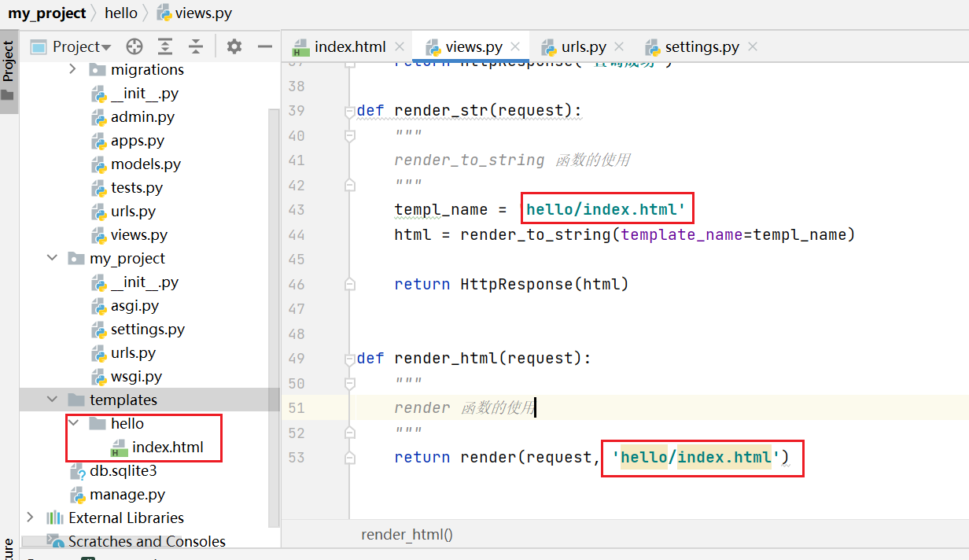969x560 pixels.
Task: Select Scratches and Consoles node
Action: (146, 541)
